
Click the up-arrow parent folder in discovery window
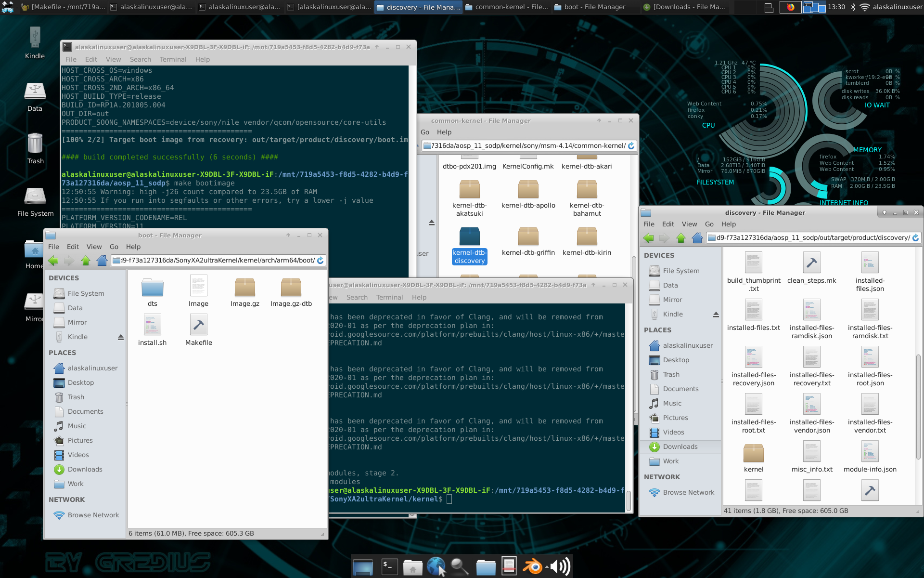point(680,237)
